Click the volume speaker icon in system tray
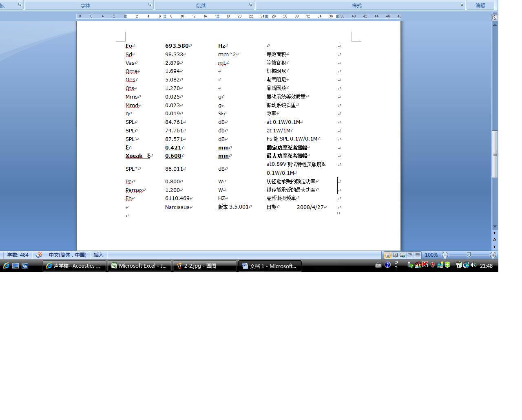Viewport: 522px width, 420px height. pos(473,265)
